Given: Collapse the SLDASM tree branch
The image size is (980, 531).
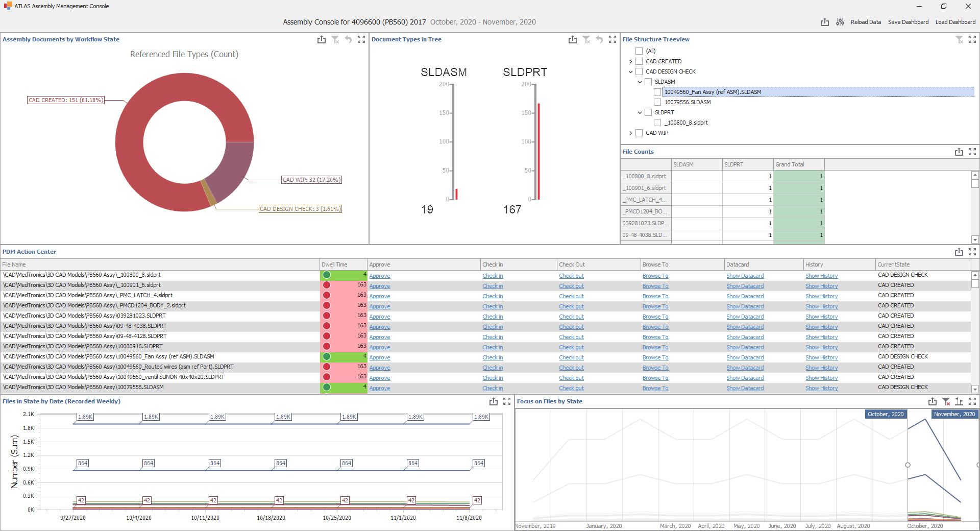Looking at the screenshot, I should [640, 82].
